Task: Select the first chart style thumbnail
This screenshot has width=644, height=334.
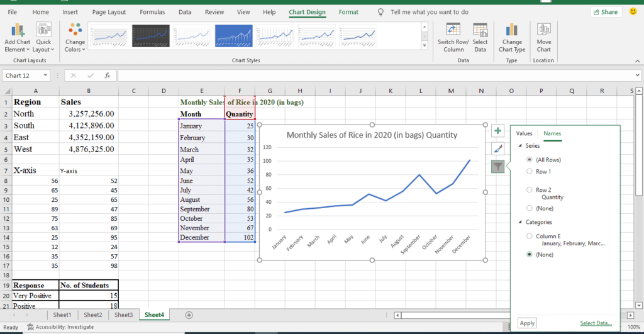Action: (109, 36)
